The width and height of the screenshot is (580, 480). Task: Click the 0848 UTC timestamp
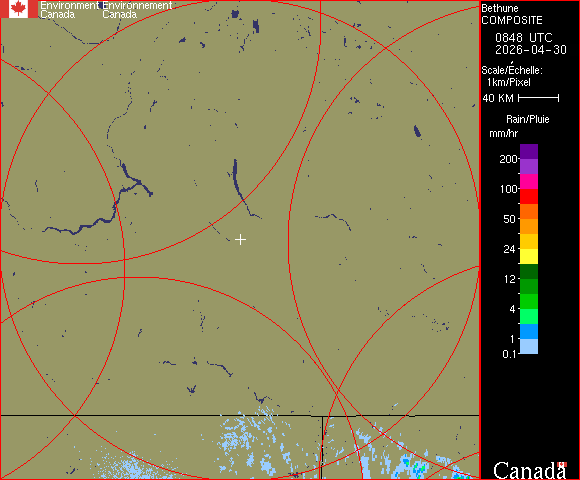(x=523, y=38)
